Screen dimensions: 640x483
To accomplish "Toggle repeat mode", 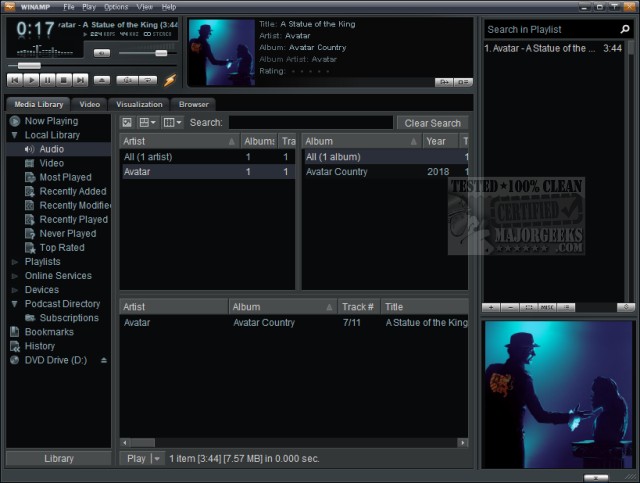I will (x=148, y=80).
